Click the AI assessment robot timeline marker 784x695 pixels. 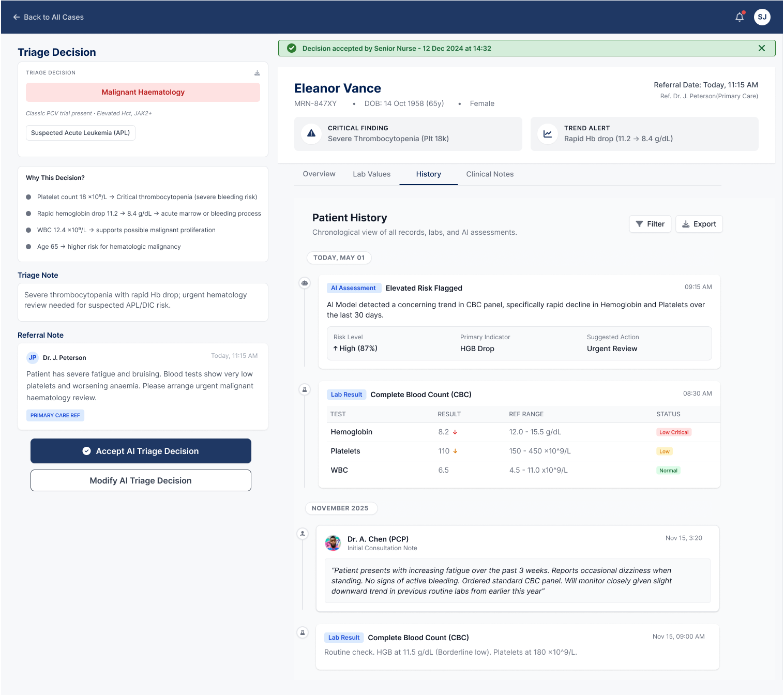305,283
